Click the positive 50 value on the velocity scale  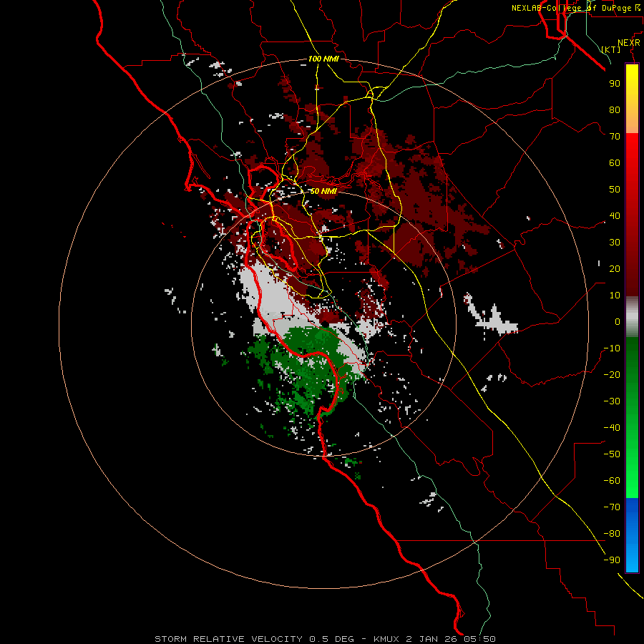pos(615,190)
